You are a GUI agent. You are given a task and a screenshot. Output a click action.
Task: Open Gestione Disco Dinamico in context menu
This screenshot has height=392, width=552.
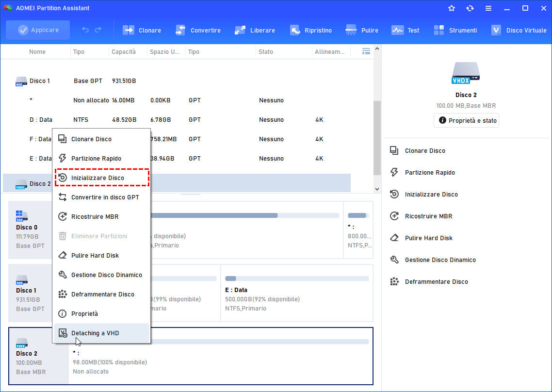pos(101,275)
